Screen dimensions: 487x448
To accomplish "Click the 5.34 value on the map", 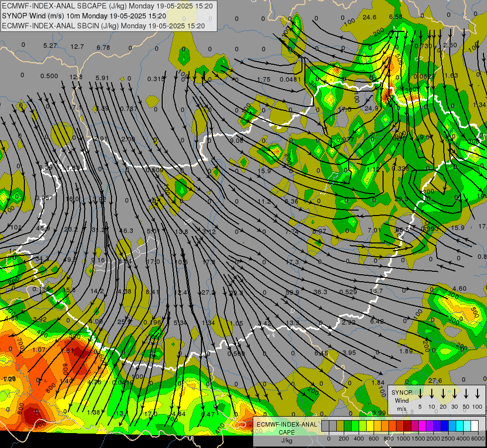I will coord(180,323).
